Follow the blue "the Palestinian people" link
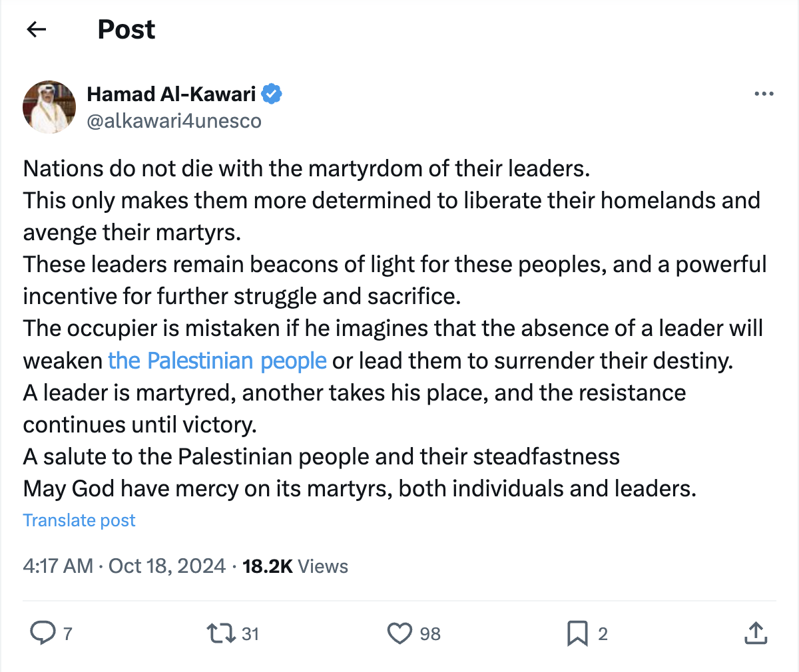The height and width of the screenshot is (672, 799). (x=217, y=361)
